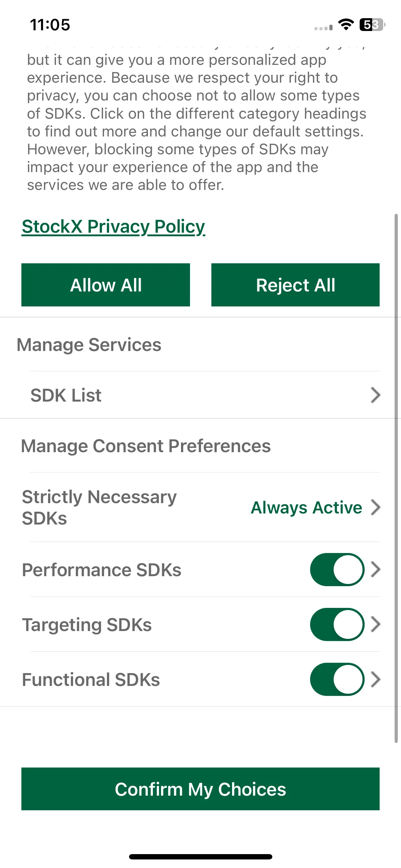Turn off Functional SDKs switch
401x868 pixels.
(x=337, y=679)
